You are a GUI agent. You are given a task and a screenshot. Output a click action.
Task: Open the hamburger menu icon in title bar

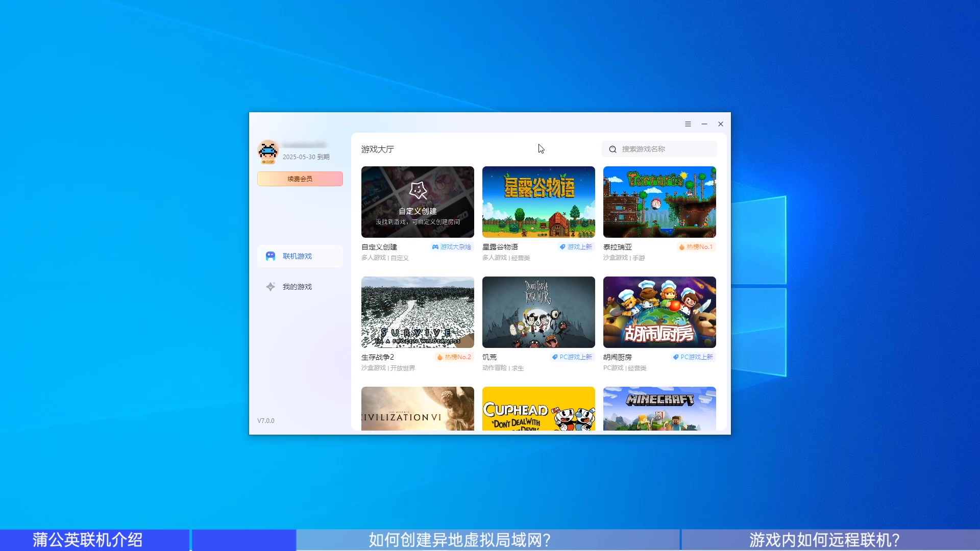[688, 124]
